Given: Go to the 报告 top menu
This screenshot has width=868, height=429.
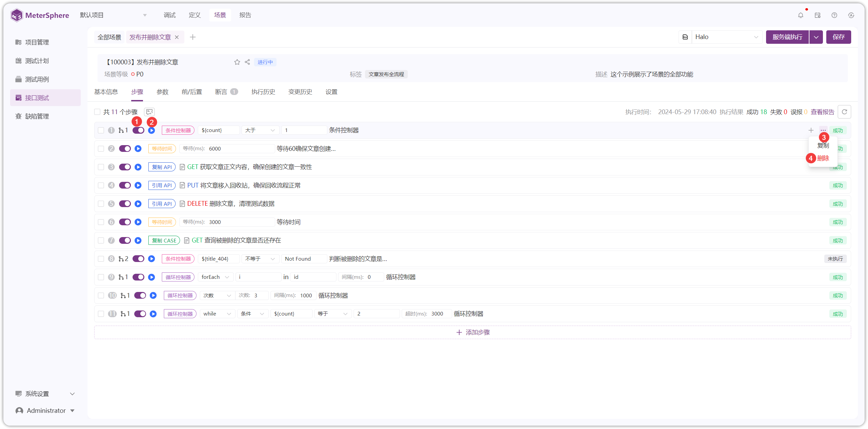Looking at the screenshot, I should 245,15.
